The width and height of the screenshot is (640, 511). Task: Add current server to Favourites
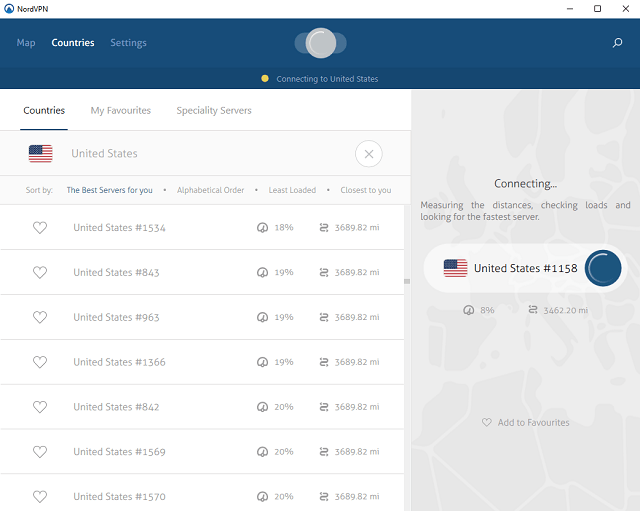click(526, 422)
